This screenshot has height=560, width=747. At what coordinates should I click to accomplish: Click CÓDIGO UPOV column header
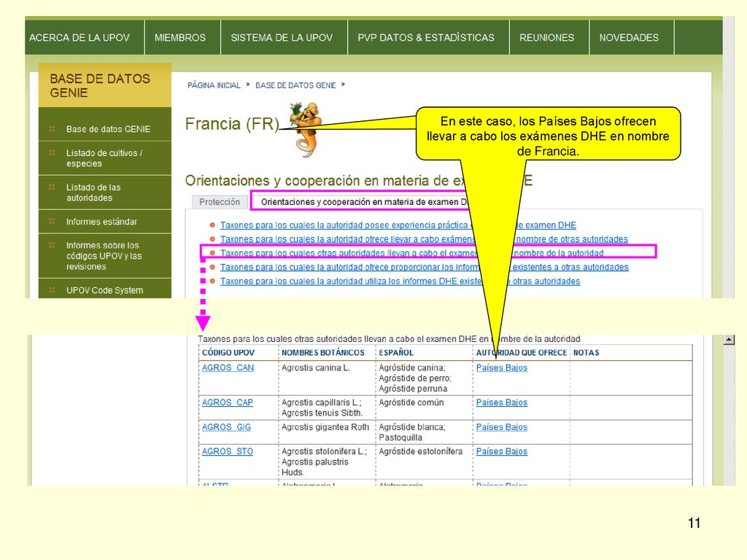[228, 353]
